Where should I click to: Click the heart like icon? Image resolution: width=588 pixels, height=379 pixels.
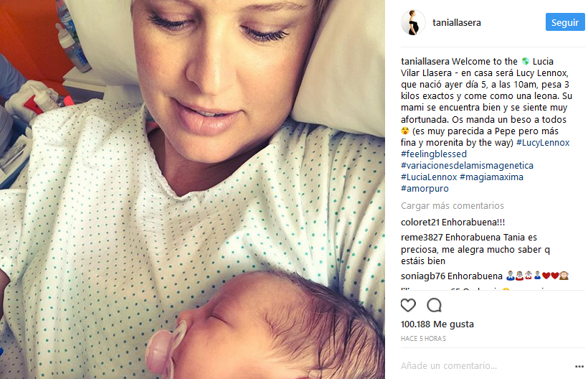[408, 306]
